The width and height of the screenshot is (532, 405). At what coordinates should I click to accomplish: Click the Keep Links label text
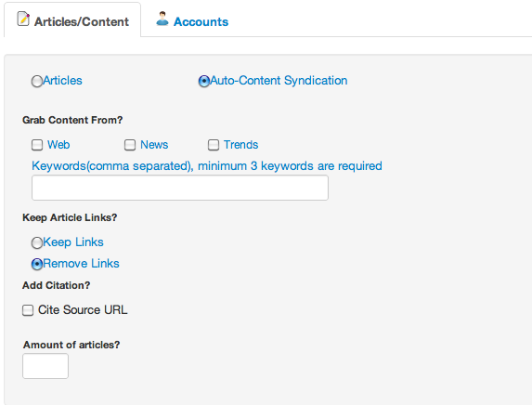[x=73, y=242]
